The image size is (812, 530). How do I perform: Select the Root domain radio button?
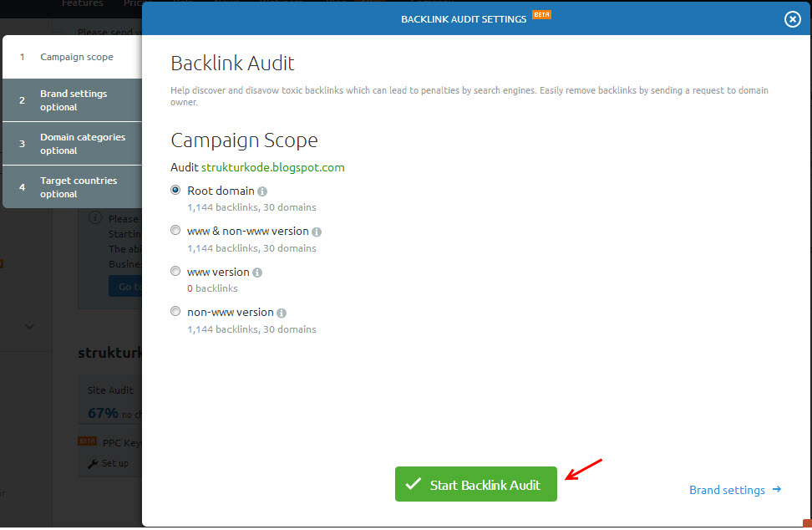click(175, 190)
